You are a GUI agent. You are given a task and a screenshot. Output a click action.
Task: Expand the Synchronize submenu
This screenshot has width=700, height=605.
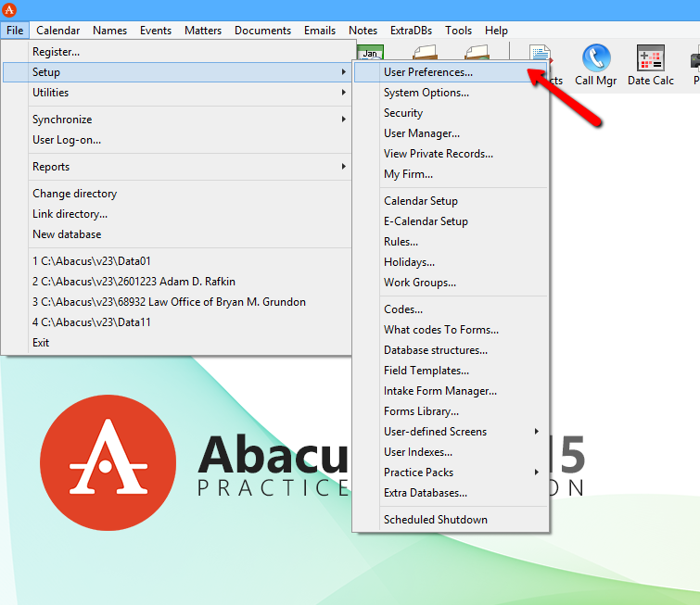pyautogui.click(x=177, y=120)
